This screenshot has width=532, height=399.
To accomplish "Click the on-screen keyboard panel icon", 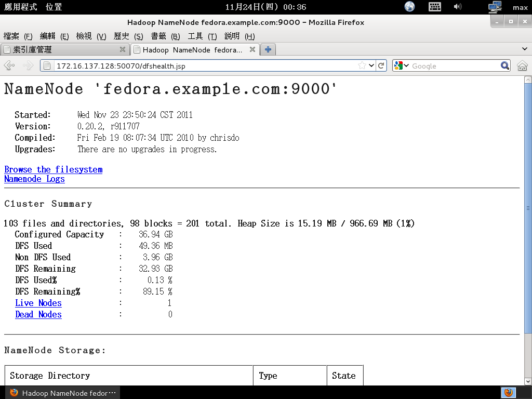I will 434,7.
